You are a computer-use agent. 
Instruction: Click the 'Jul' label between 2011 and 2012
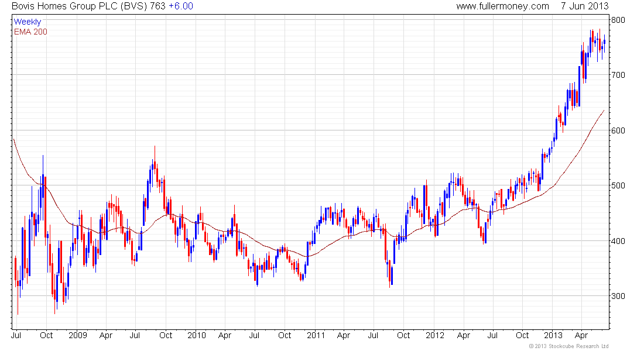point(373,335)
